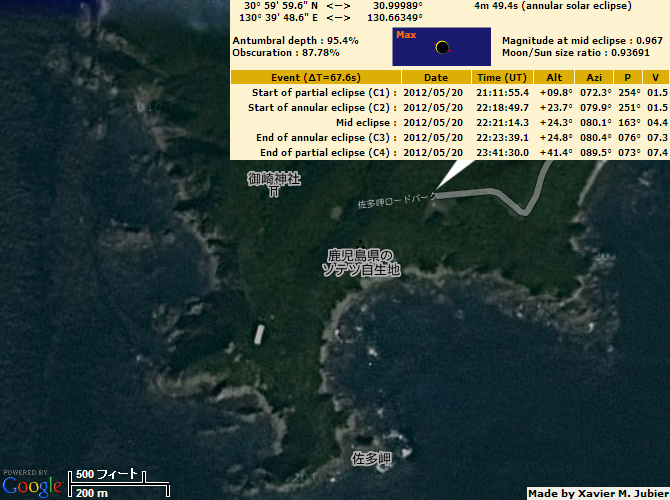Select the 佐多岬ロードパーク road label
The height and width of the screenshot is (500, 670).
point(397,201)
